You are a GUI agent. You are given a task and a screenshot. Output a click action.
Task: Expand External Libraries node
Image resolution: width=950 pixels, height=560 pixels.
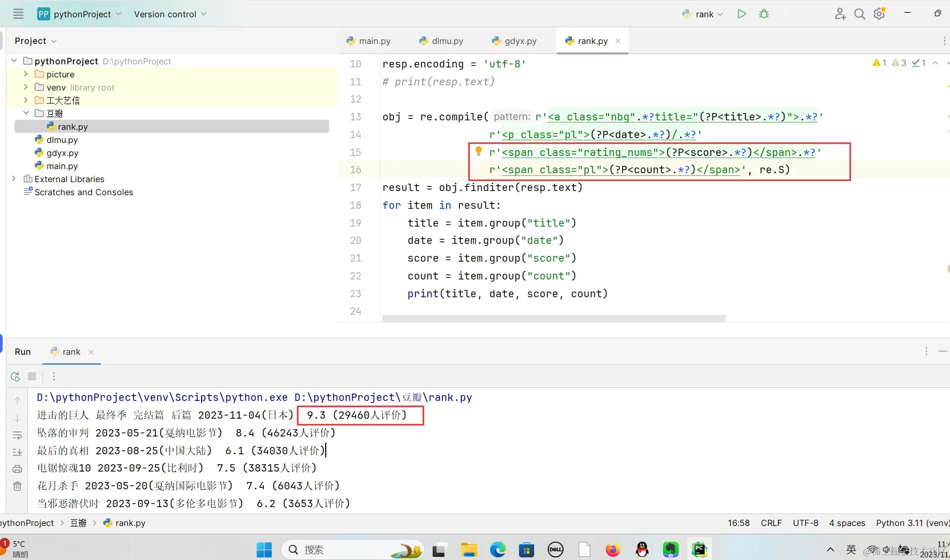(x=14, y=178)
